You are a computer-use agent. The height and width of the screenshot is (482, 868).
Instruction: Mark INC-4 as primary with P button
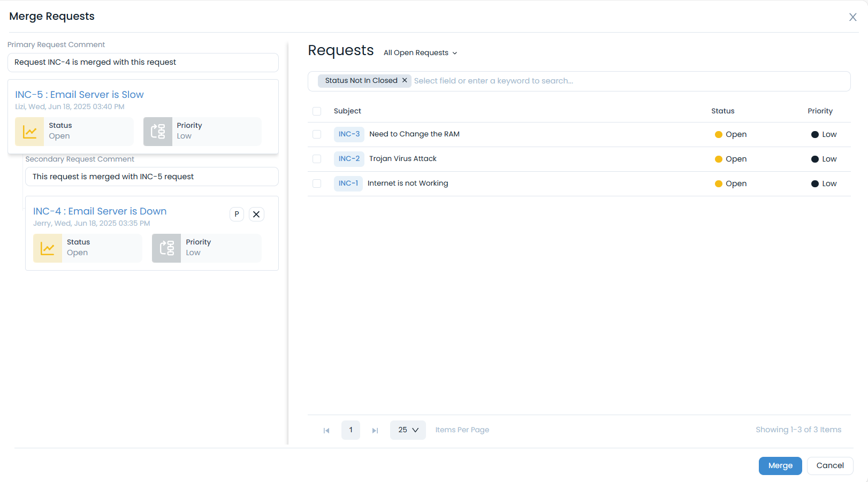237,215
